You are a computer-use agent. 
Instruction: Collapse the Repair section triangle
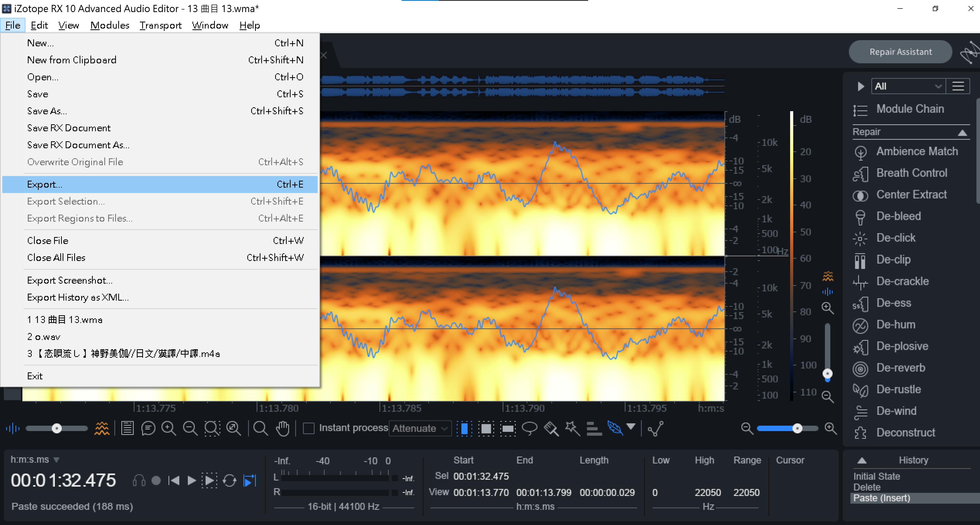[962, 132]
